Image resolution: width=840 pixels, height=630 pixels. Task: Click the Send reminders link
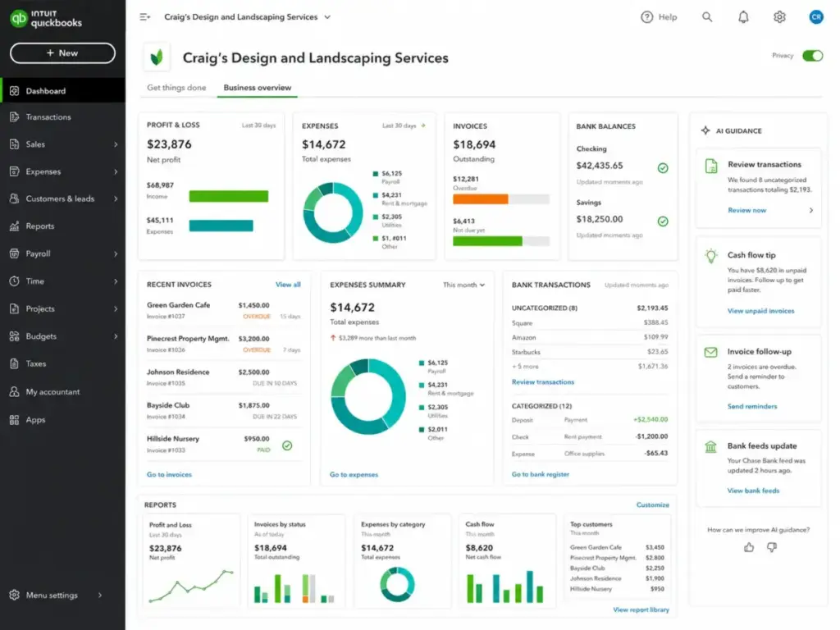tap(752, 406)
